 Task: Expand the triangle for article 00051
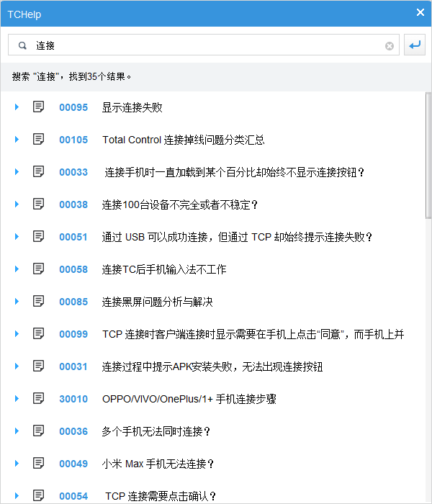17,237
